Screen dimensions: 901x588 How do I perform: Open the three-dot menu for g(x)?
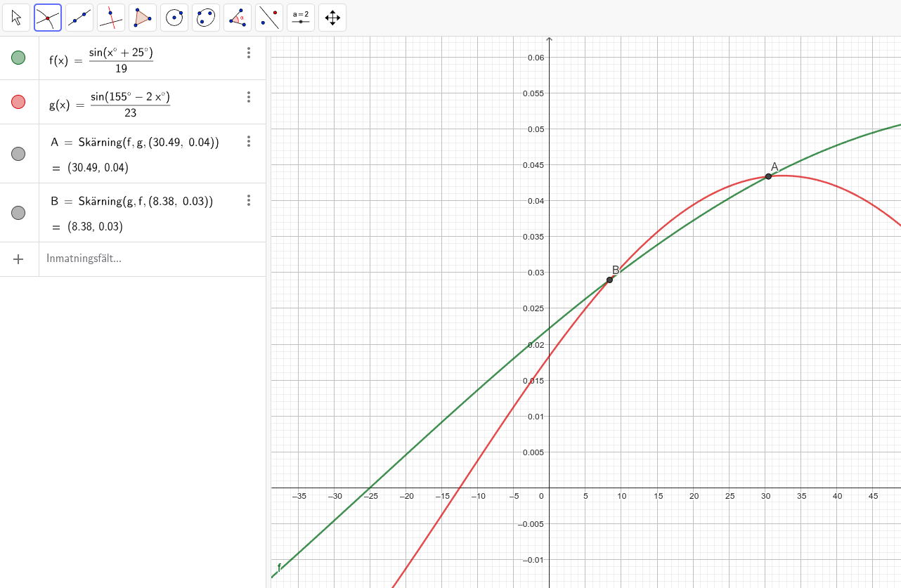248,97
